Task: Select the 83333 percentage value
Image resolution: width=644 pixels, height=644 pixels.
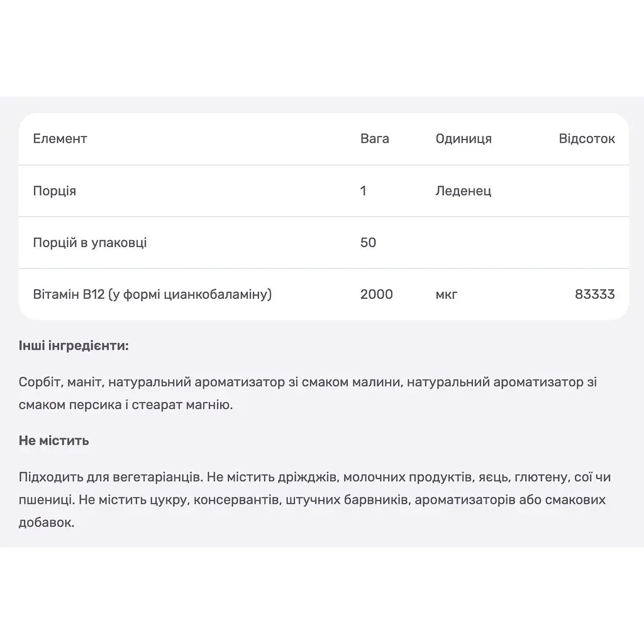Action: 595,294
